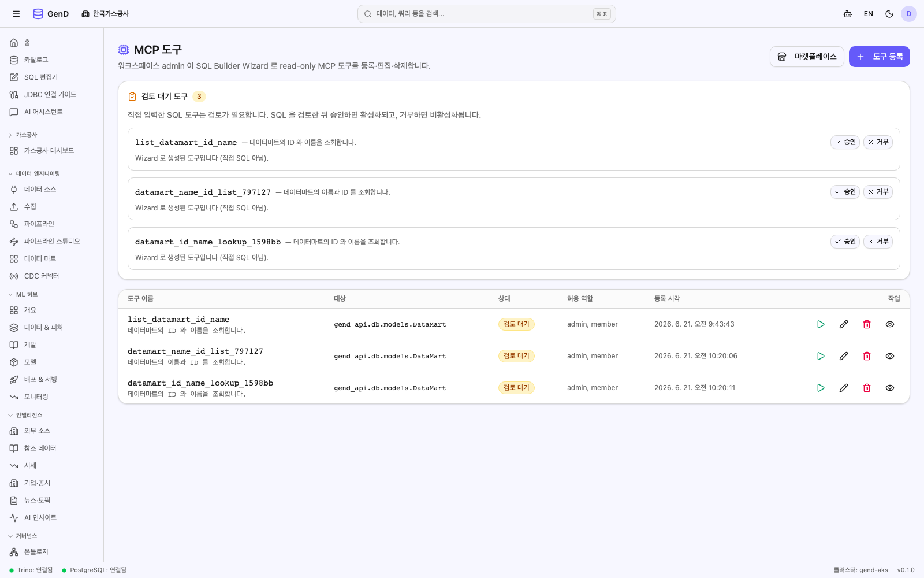Screen dimensions: 924x578
Task: Expand the 가스공사 sidebar section
Action: coord(23,135)
